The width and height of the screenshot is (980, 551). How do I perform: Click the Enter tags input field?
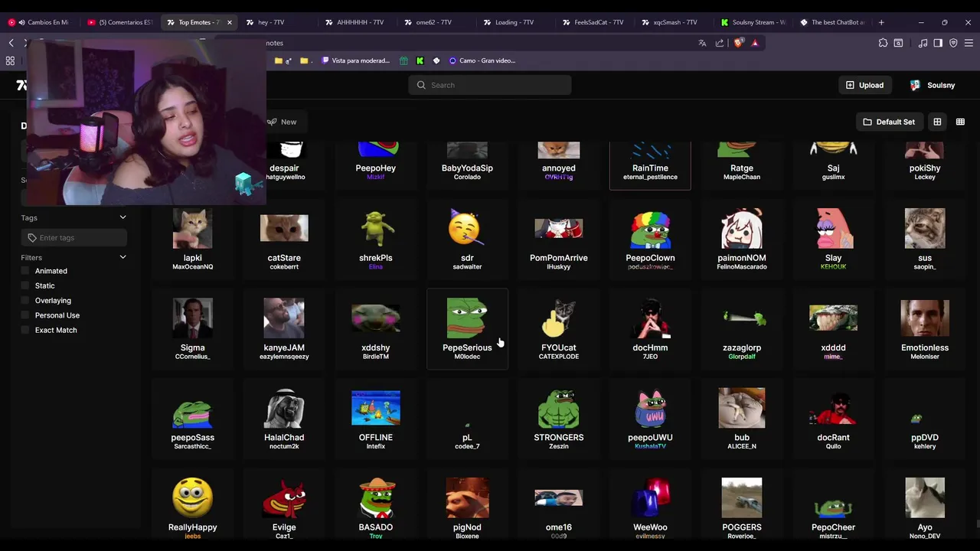[x=74, y=237]
